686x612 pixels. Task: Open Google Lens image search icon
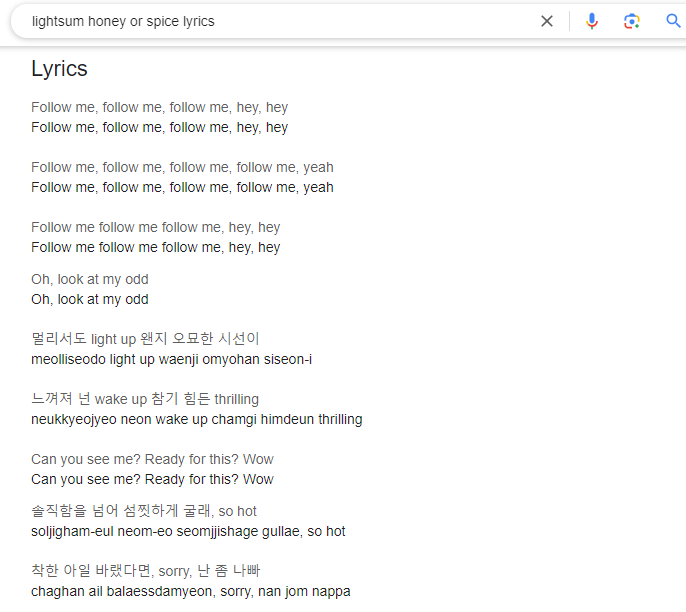point(631,21)
